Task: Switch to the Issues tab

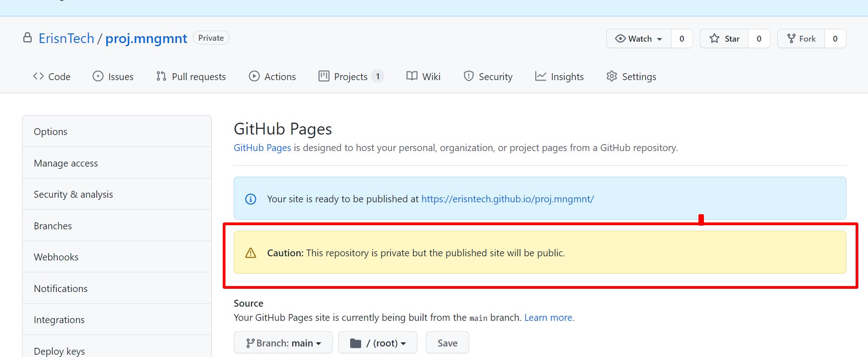Action: tap(113, 76)
